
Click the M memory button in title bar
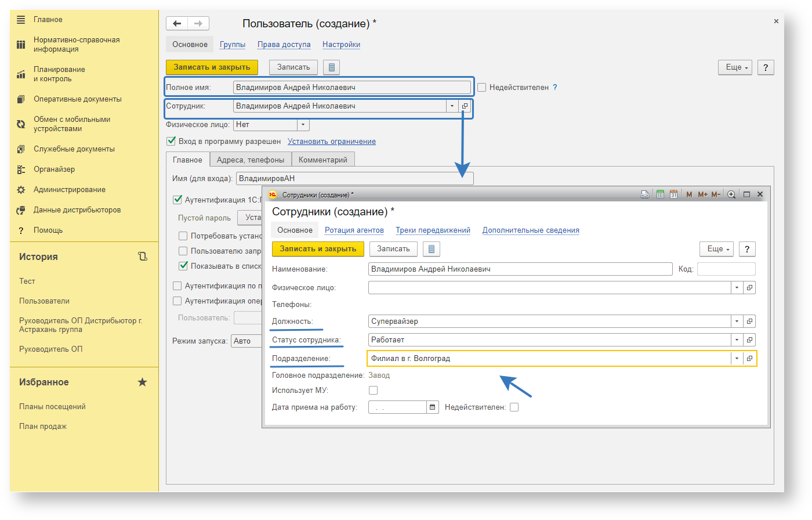coord(689,194)
